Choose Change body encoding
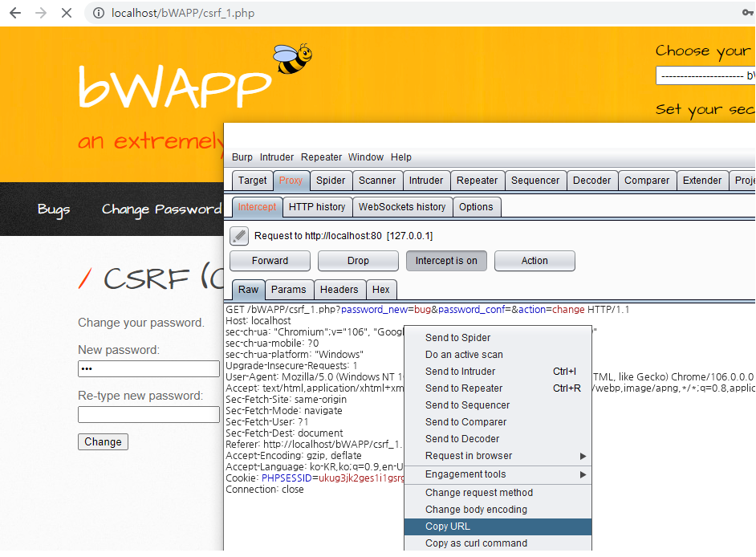Screen dimensions: 756x557 click(x=498, y=510)
